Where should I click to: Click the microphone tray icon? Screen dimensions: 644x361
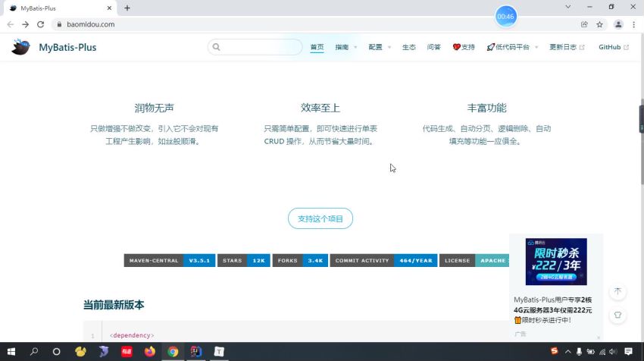click(x=579, y=352)
